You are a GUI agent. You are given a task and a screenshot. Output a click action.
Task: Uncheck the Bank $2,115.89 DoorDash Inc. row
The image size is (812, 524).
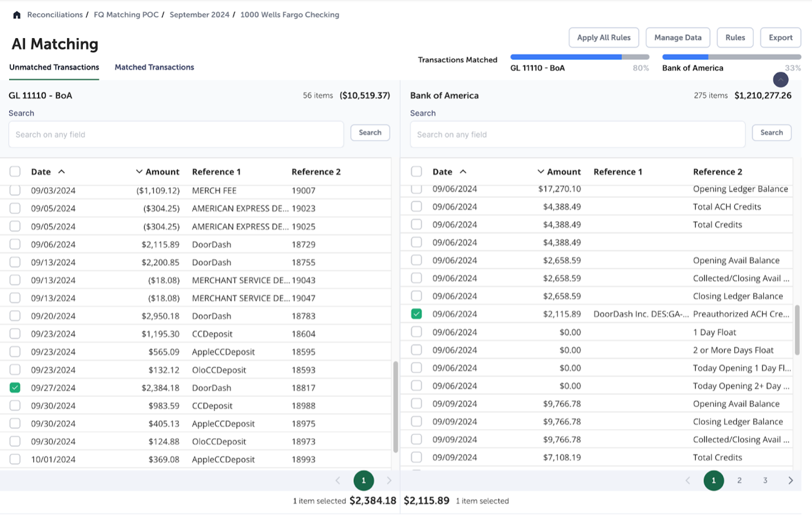417,314
